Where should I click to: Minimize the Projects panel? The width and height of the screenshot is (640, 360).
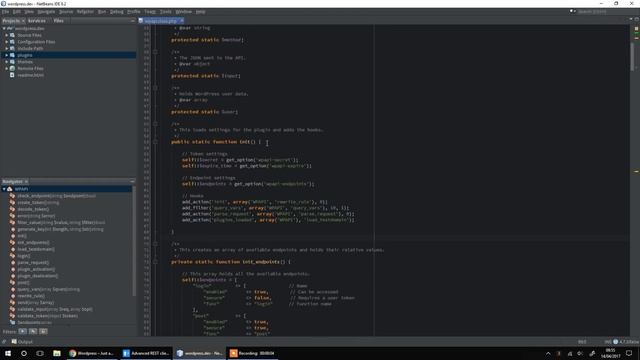[x=132, y=20]
